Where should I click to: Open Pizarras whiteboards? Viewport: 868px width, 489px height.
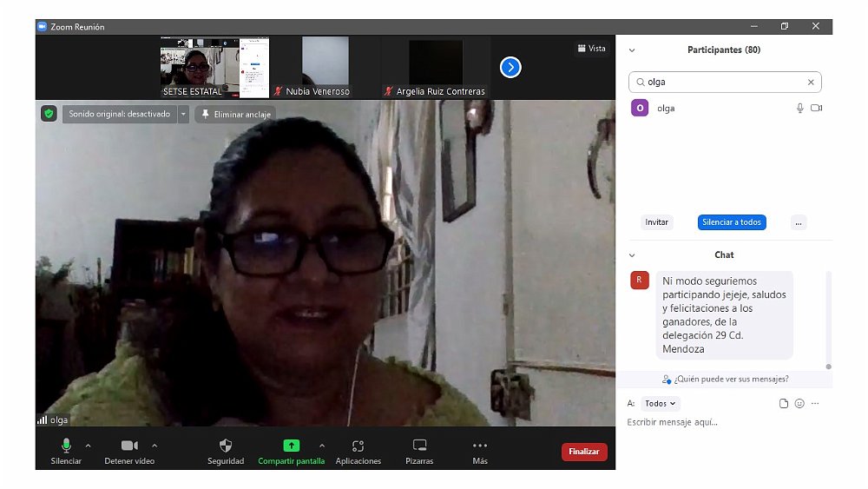[419, 446]
